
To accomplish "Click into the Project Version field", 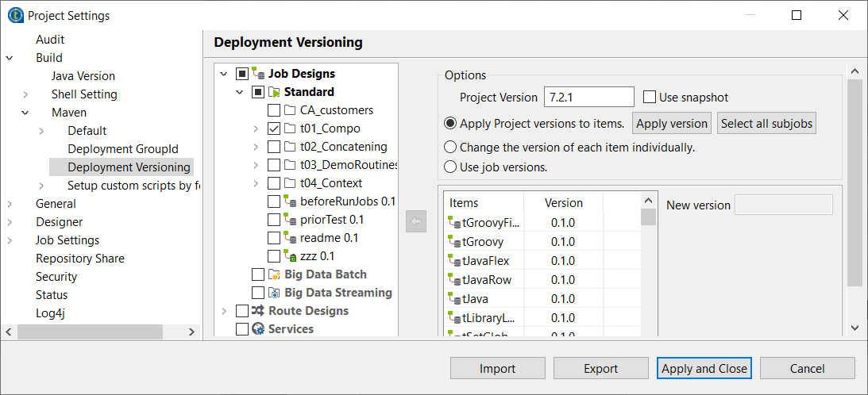I will point(588,98).
